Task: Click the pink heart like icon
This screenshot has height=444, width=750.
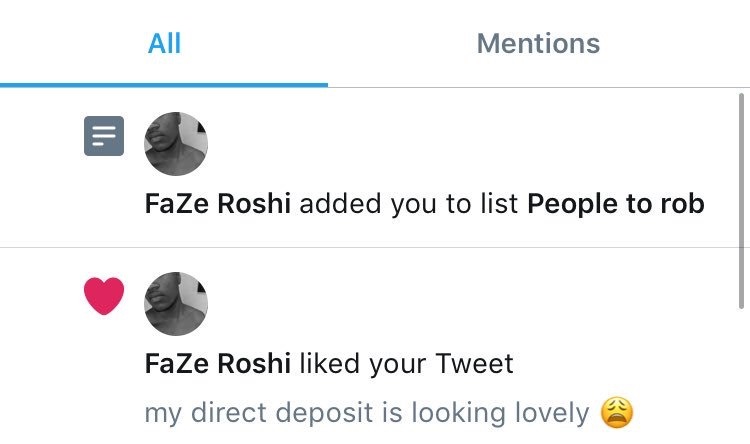Action: tap(103, 296)
